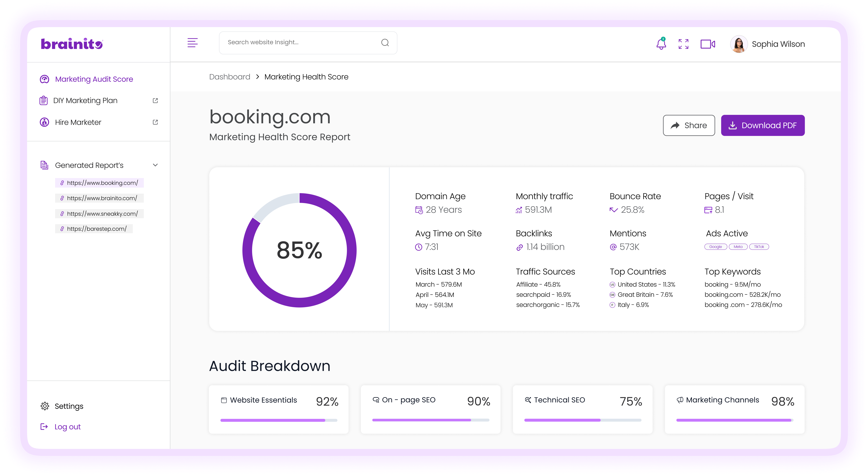Viewport: 868px width, 476px height.
Task: Click the Italy flag icon
Action: [612, 305]
